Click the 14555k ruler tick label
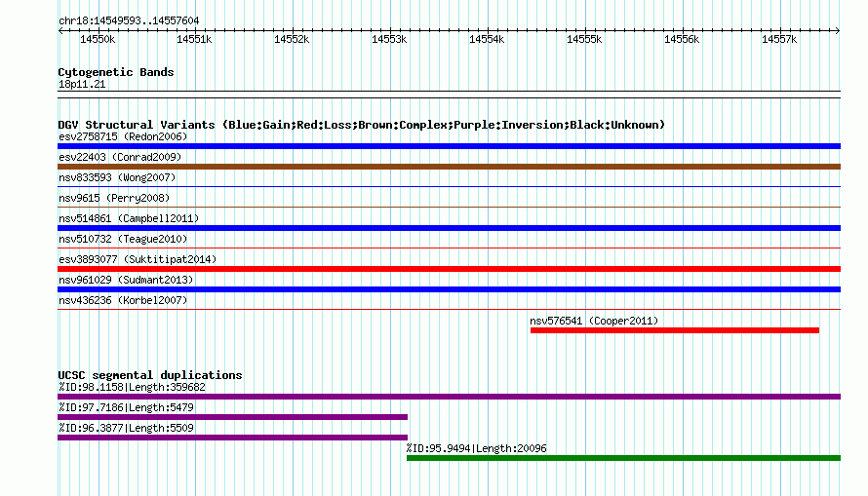This screenshot has width=868, height=496. click(584, 39)
